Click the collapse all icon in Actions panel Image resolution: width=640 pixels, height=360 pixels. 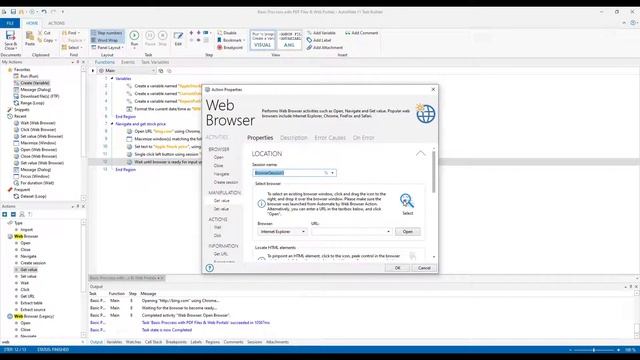13,214
